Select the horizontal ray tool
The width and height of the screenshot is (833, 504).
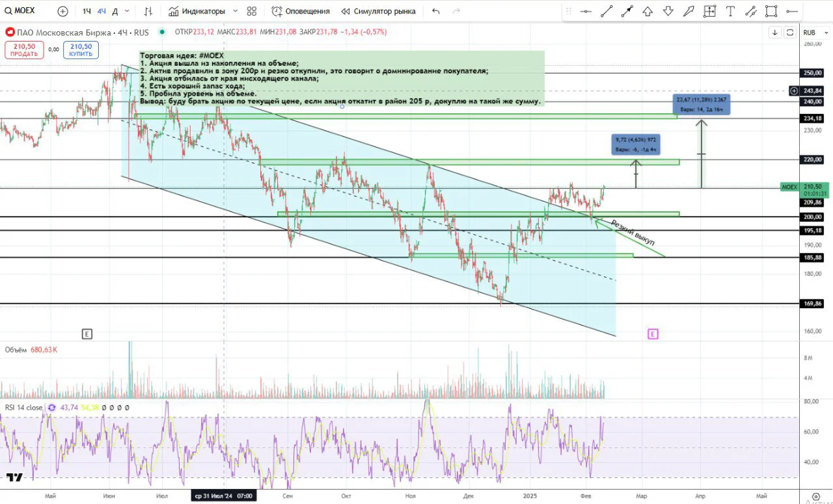(x=792, y=11)
